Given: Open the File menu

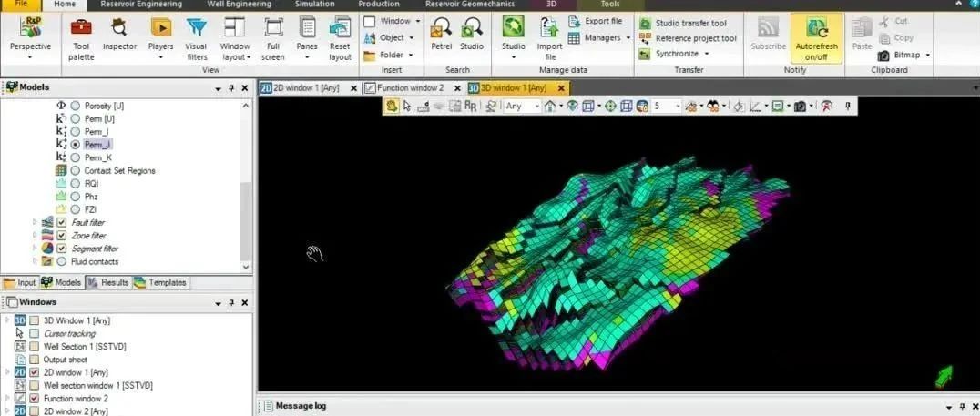Looking at the screenshot, I should (x=21, y=5).
